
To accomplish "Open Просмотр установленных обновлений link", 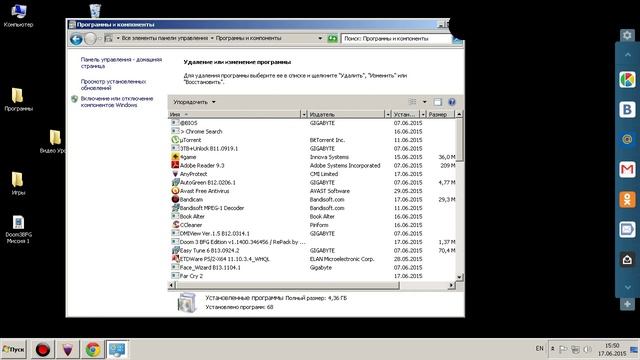I will (113, 84).
